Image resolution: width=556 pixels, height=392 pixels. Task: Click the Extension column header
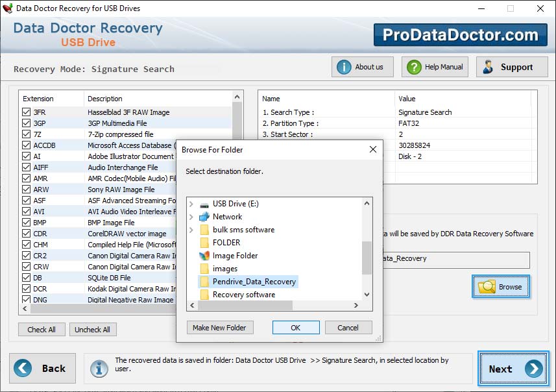pos(52,99)
